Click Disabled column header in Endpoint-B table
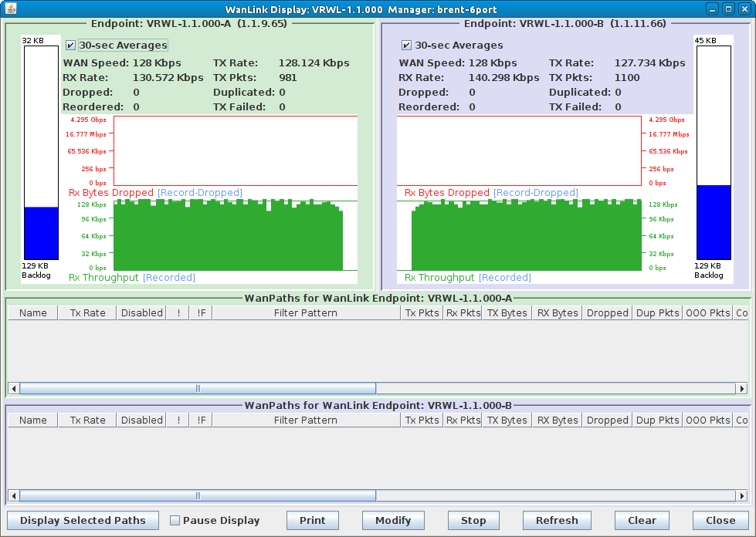The image size is (756, 537). coord(142,420)
